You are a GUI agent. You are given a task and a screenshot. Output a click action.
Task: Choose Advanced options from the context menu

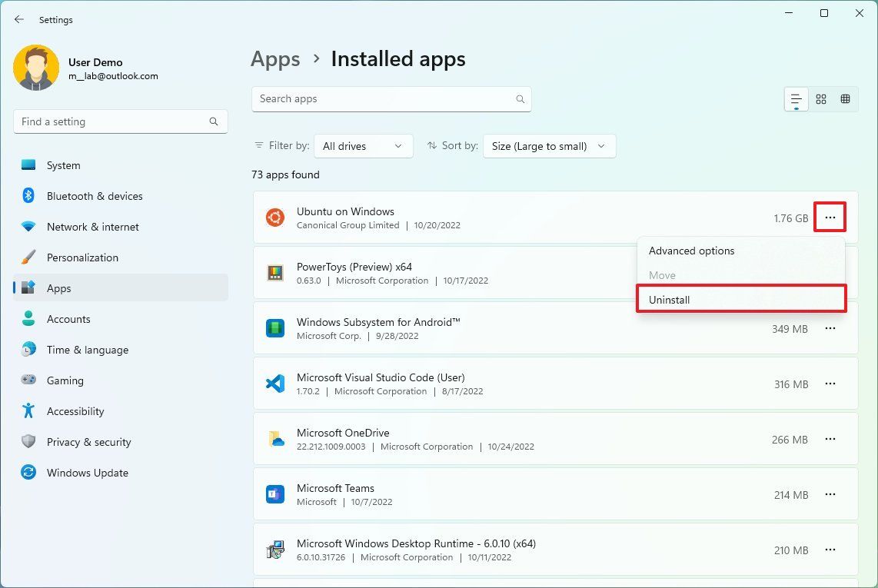(x=691, y=251)
